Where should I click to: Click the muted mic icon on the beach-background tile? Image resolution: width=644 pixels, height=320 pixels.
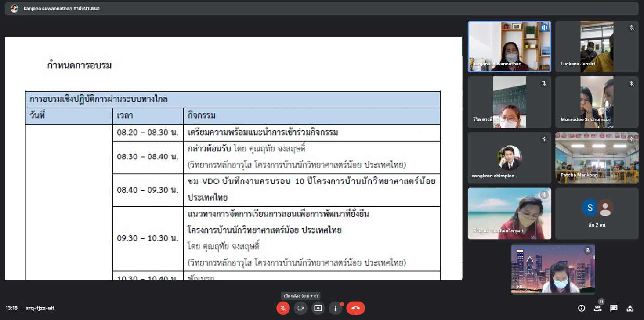tap(544, 195)
